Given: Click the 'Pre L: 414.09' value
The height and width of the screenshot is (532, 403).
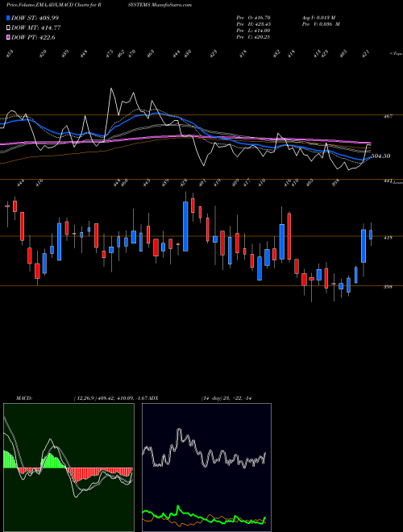Looking at the screenshot, I should tap(253, 31).
